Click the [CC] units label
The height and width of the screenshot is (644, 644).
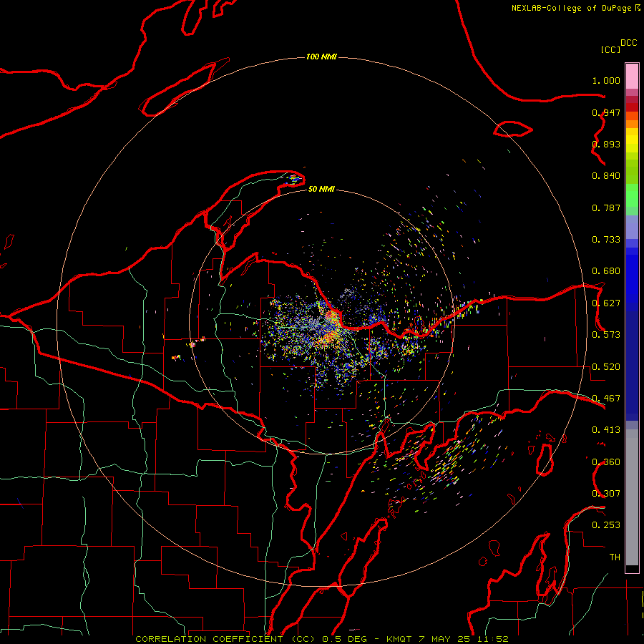610,49
